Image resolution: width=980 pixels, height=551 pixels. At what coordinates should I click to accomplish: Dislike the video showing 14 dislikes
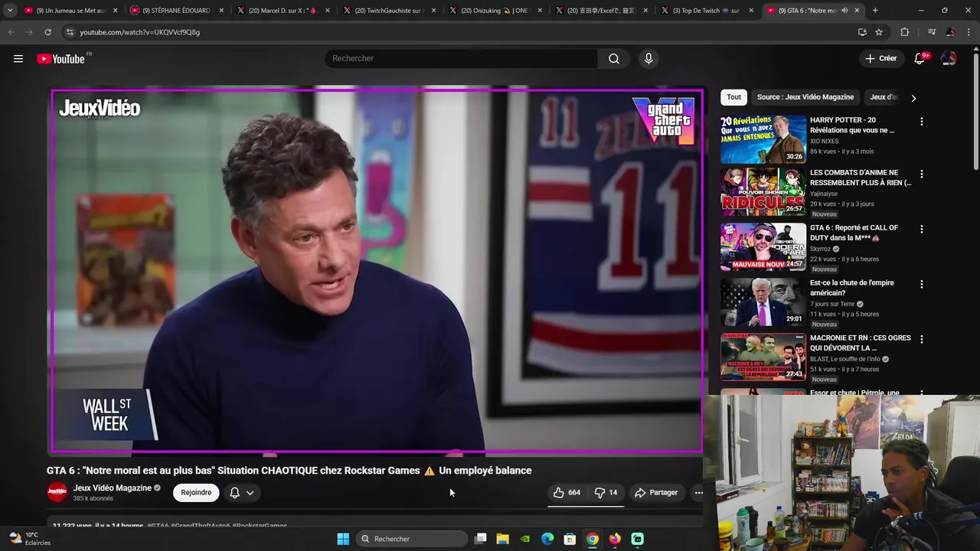click(x=606, y=493)
